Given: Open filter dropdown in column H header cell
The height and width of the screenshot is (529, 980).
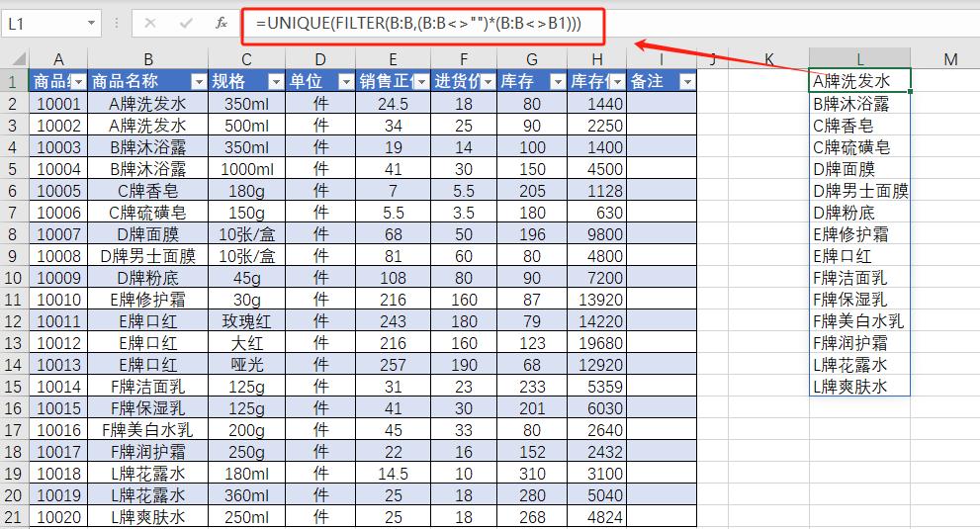Looking at the screenshot, I should point(617,81).
